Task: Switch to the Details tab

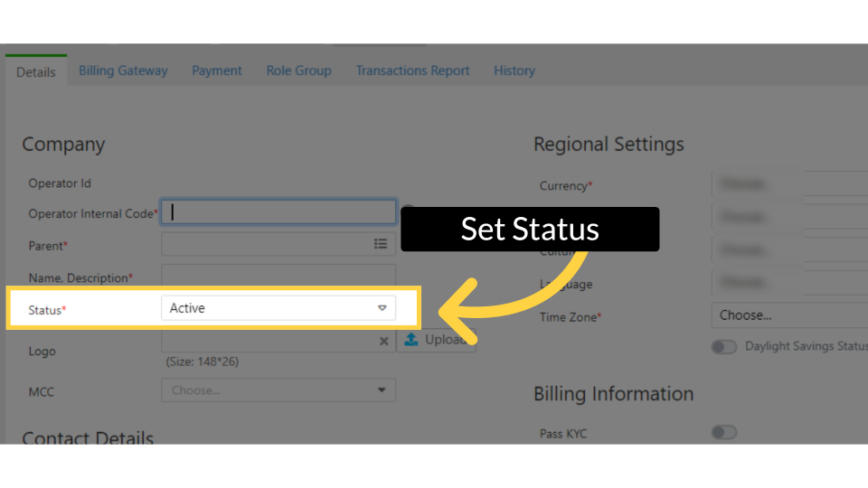Action: pyautogui.click(x=36, y=71)
